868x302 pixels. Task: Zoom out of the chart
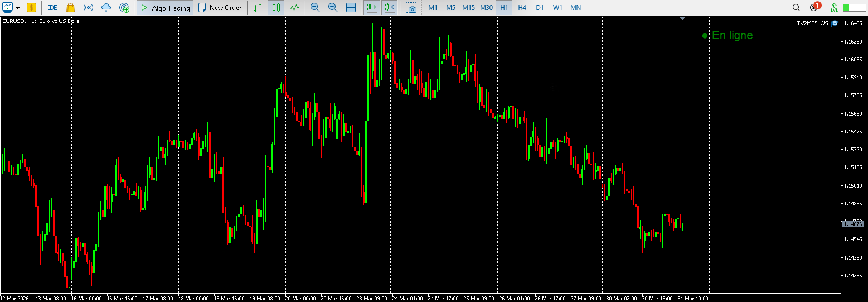(x=333, y=8)
